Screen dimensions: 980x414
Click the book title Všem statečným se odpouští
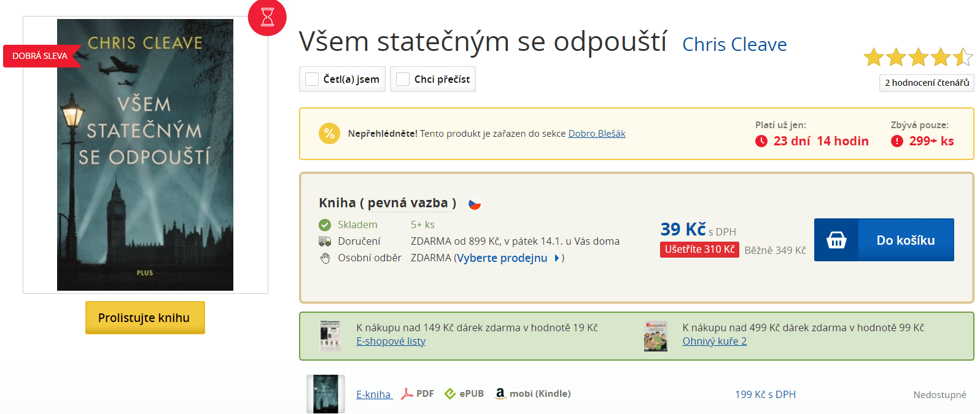pos(483,42)
